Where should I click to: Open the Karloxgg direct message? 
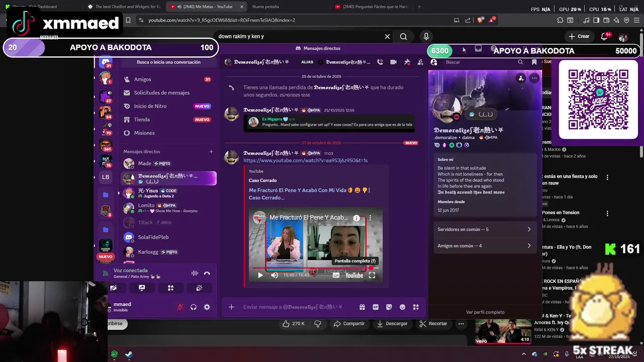(x=169, y=252)
